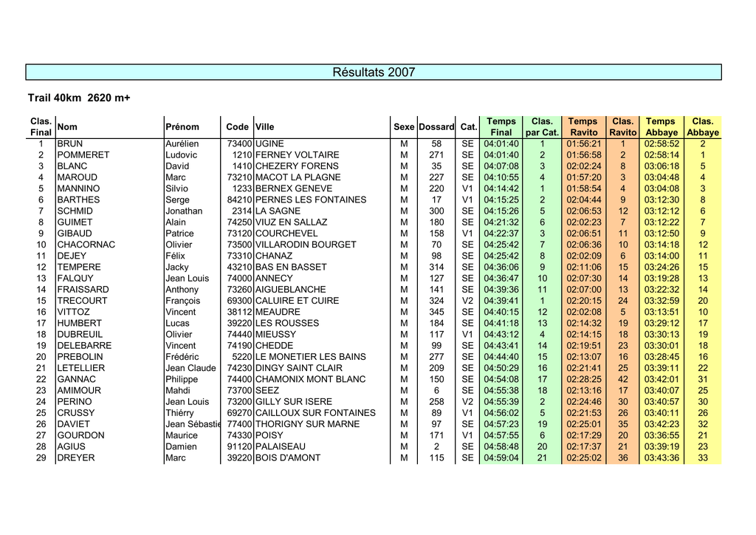Image resolution: width=756 pixels, height=535 pixels.
Task: Click Abbaye time 03:43:36
Action: pyautogui.click(x=661, y=458)
